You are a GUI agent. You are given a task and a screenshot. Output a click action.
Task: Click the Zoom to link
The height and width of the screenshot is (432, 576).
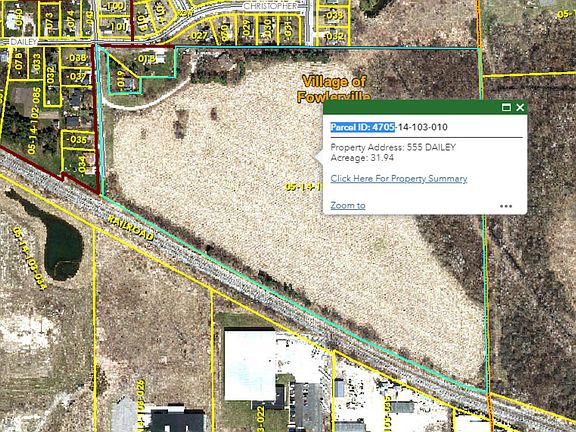[348, 205]
